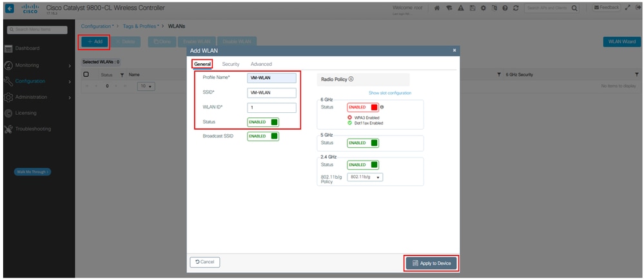The height and width of the screenshot is (280, 644).
Task: Click the info icon beside the 6 GHz status toggle
Action: click(x=382, y=107)
